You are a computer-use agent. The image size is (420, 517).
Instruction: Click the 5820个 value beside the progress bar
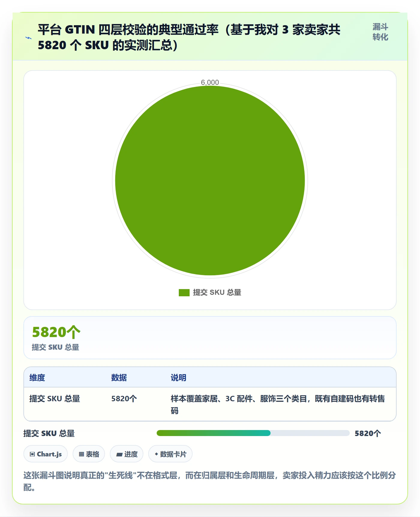point(368,433)
